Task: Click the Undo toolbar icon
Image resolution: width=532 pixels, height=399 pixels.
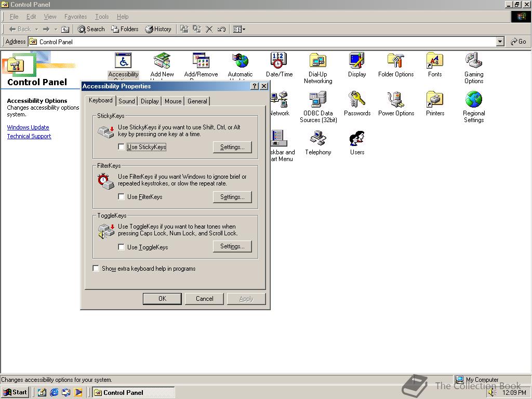Action: click(x=221, y=29)
